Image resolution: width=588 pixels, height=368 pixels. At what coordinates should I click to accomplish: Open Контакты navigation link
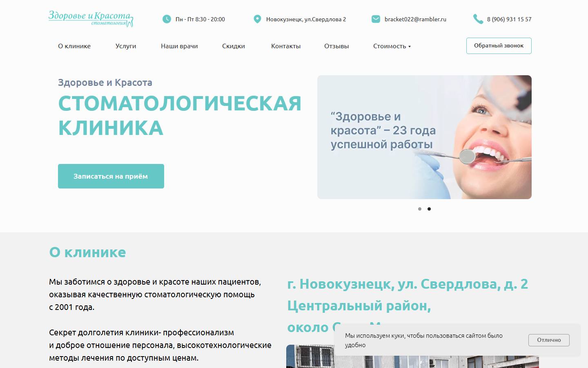click(286, 46)
